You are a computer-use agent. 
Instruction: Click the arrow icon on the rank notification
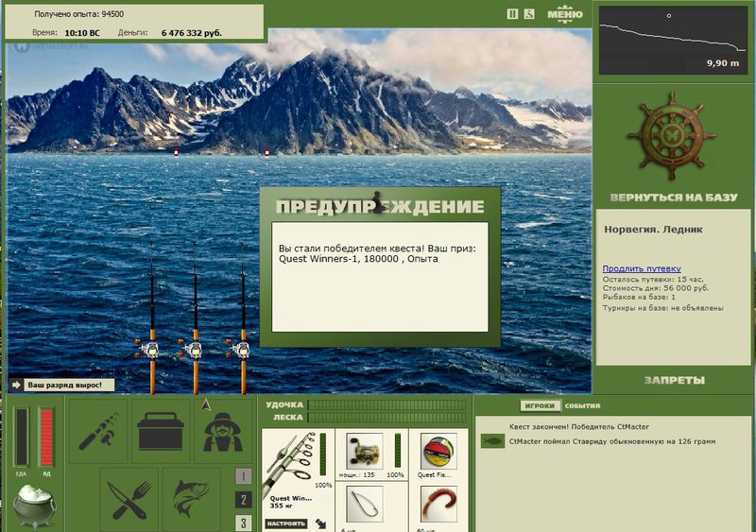(17, 385)
